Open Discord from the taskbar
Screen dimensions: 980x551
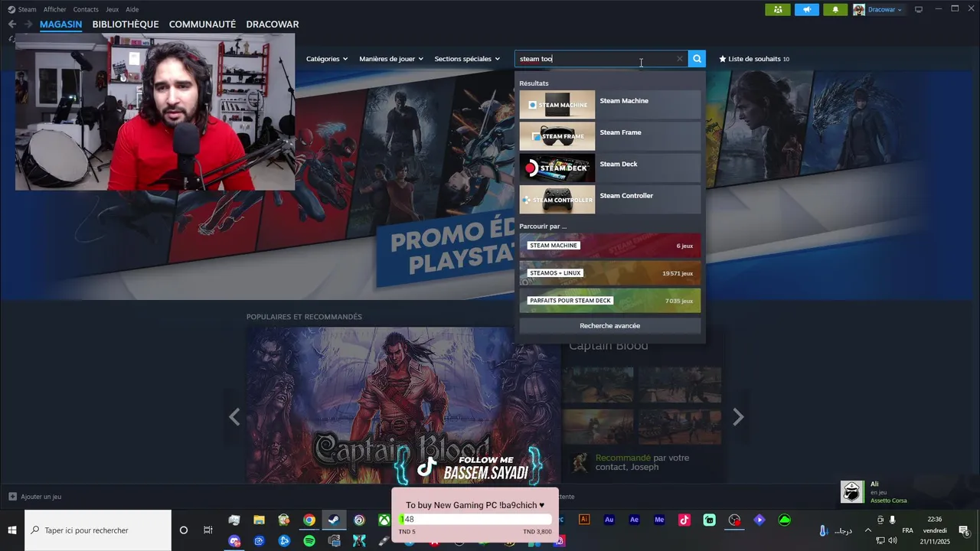234,541
